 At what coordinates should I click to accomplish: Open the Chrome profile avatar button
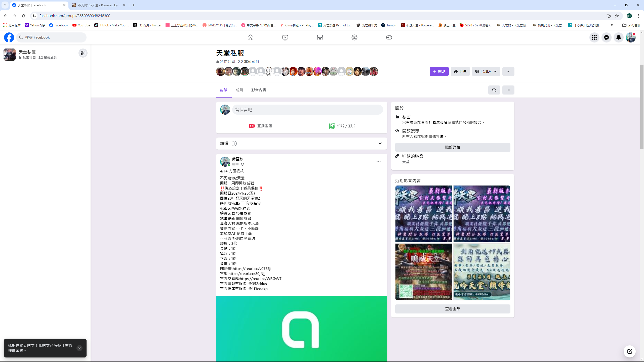[x=629, y=16]
